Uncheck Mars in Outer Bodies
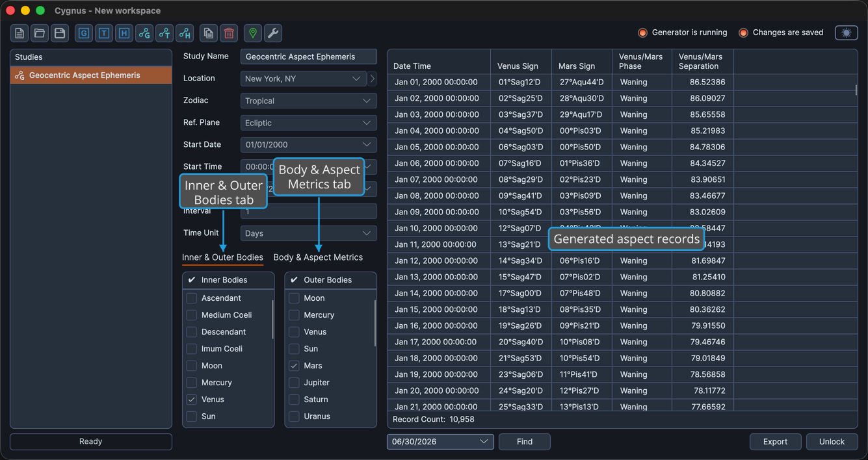This screenshot has height=460, width=868. (294, 366)
